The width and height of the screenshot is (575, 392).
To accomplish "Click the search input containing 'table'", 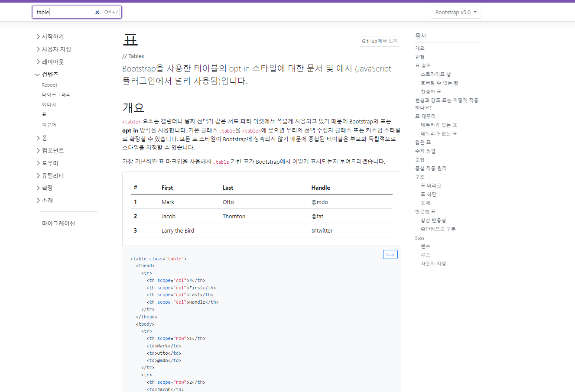I will (77, 12).
